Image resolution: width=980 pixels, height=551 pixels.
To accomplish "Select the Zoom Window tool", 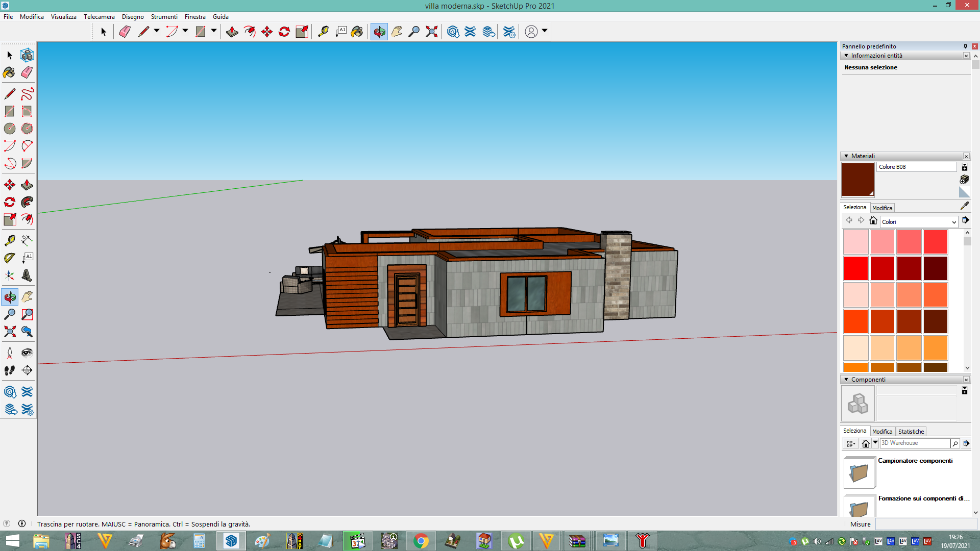I will tap(27, 314).
